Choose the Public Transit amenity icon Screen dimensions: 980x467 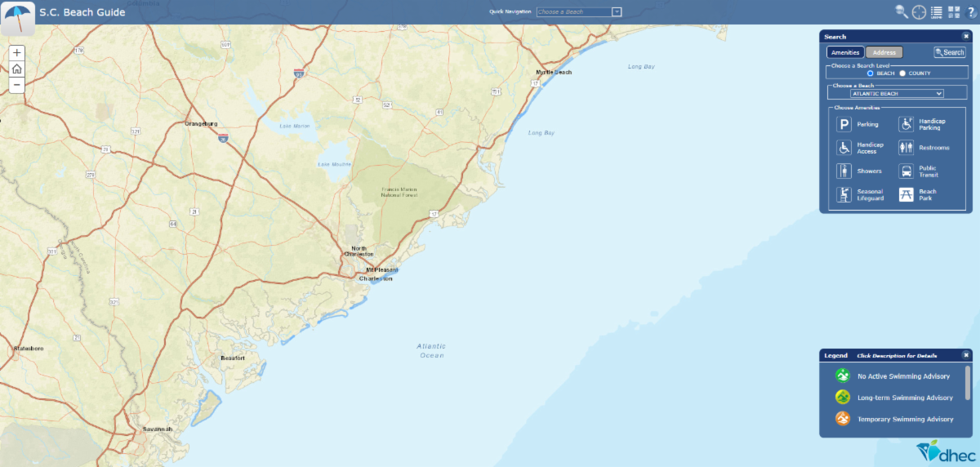click(x=906, y=171)
